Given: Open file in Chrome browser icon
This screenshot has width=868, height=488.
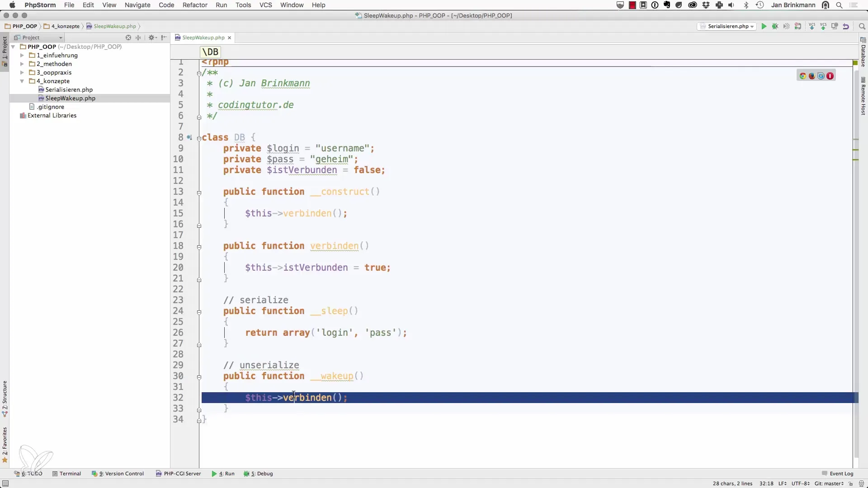Looking at the screenshot, I should (x=803, y=76).
